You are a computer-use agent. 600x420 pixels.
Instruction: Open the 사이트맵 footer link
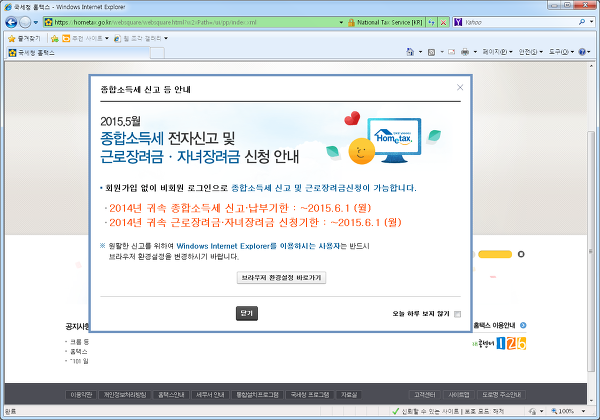[459, 395]
